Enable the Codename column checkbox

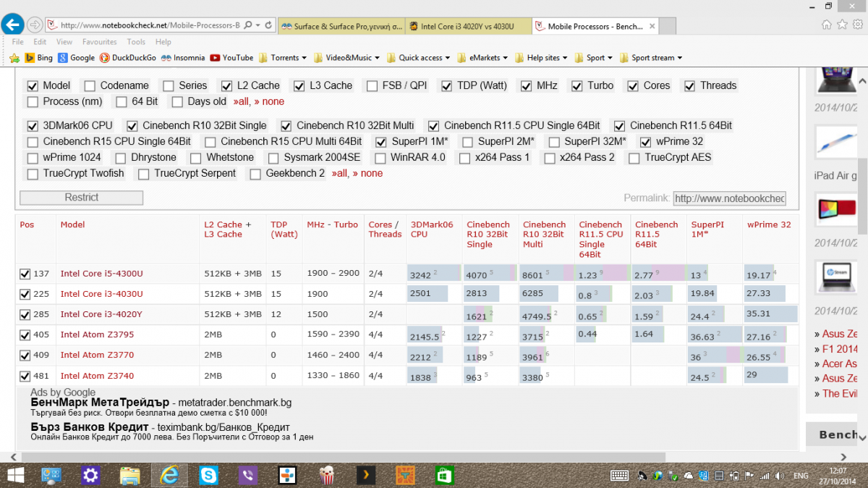click(90, 85)
